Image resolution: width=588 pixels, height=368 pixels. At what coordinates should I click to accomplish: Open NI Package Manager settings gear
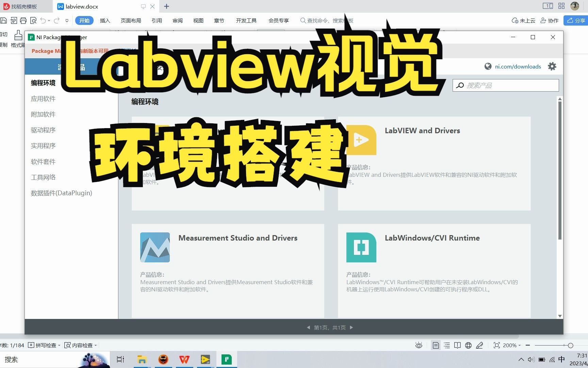click(x=552, y=66)
